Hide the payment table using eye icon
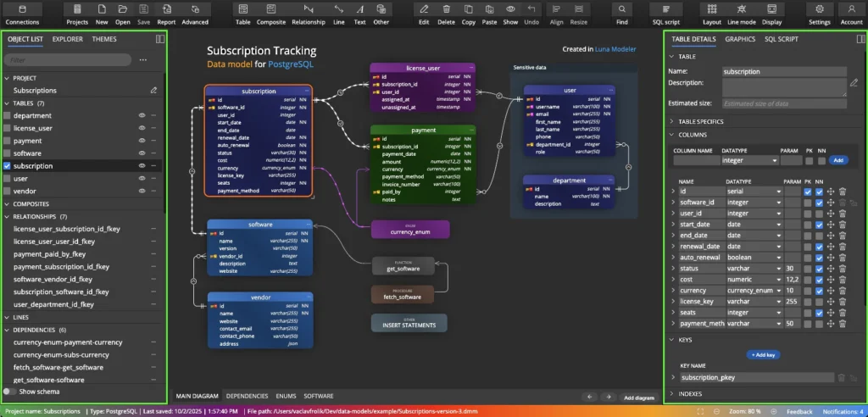The image size is (868, 417). [142, 141]
